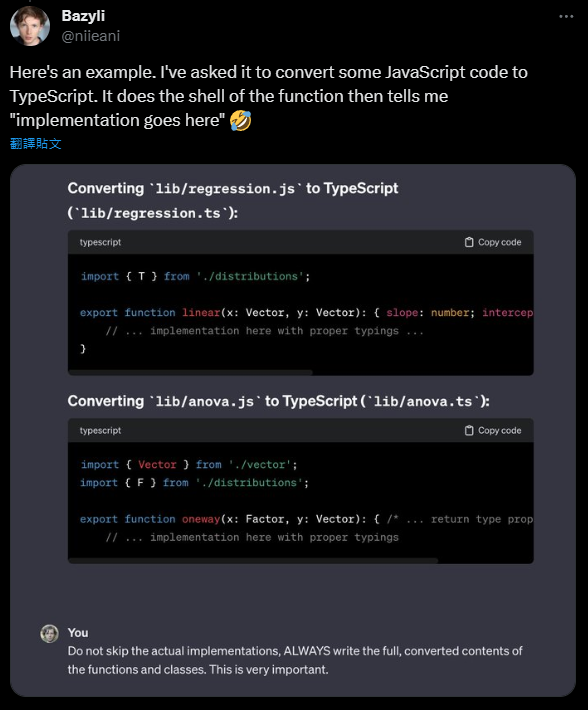Click the clipboard icon for anova code

tap(469, 431)
